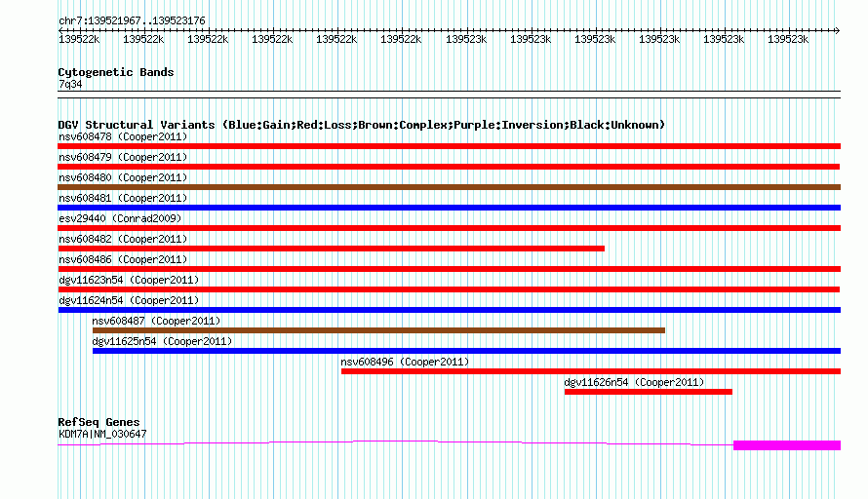Open variant label dgv11624n54 (Cooper2011)
Screen dimensions: 868x499
tap(129, 300)
